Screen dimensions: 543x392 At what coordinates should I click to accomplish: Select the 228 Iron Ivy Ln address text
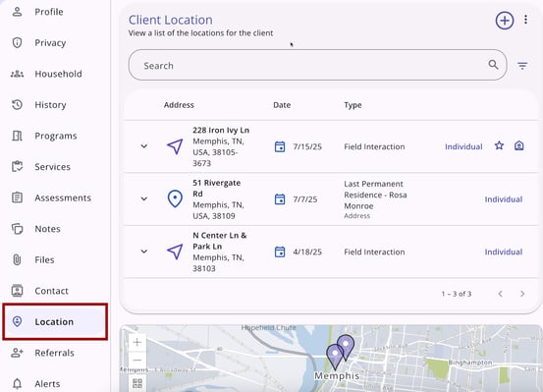(x=221, y=131)
